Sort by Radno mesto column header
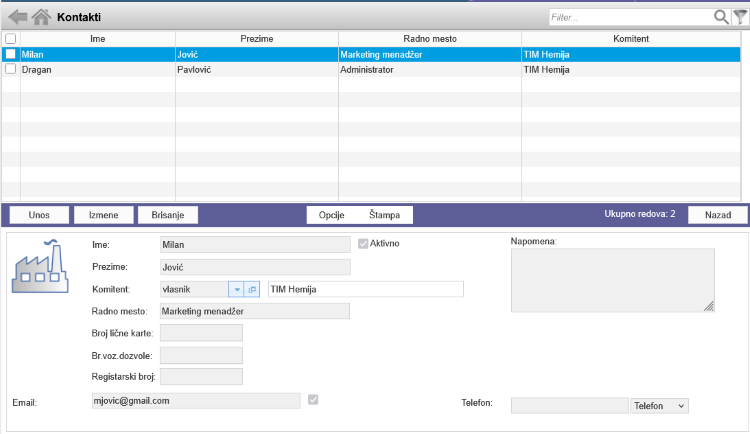Viewport: 750px width, 434px height. (x=430, y=39)
